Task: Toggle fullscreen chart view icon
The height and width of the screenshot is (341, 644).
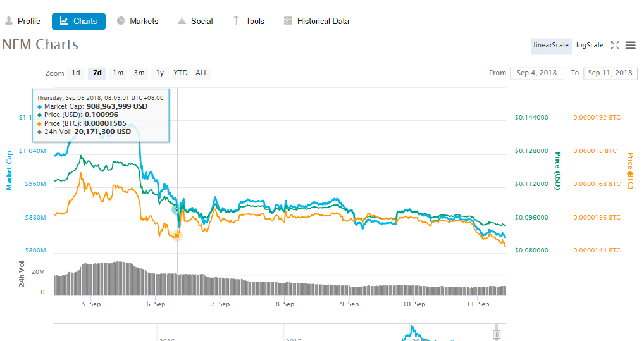Action: click(615, 45)
